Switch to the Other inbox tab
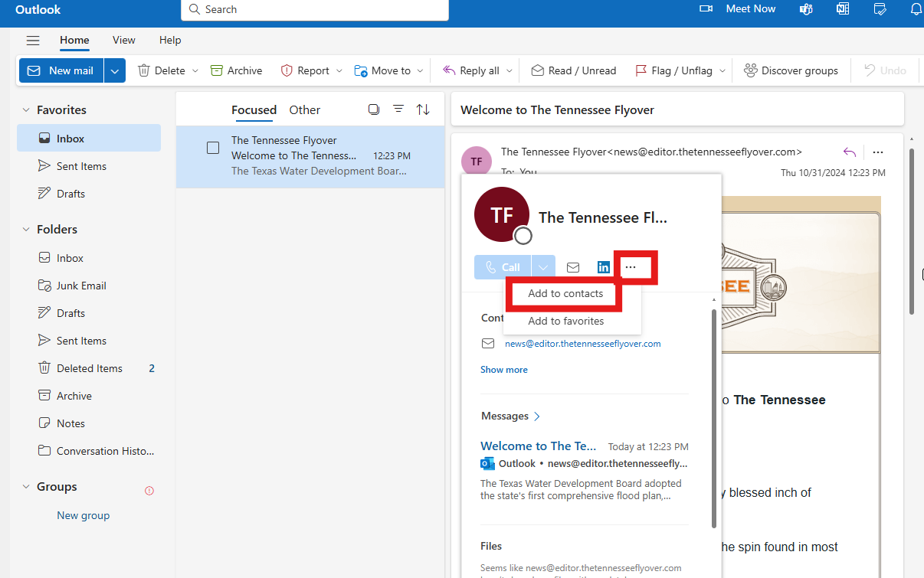The width and height of the screenshot is (924, 578). pyautogui.click(x=305, y=110)
